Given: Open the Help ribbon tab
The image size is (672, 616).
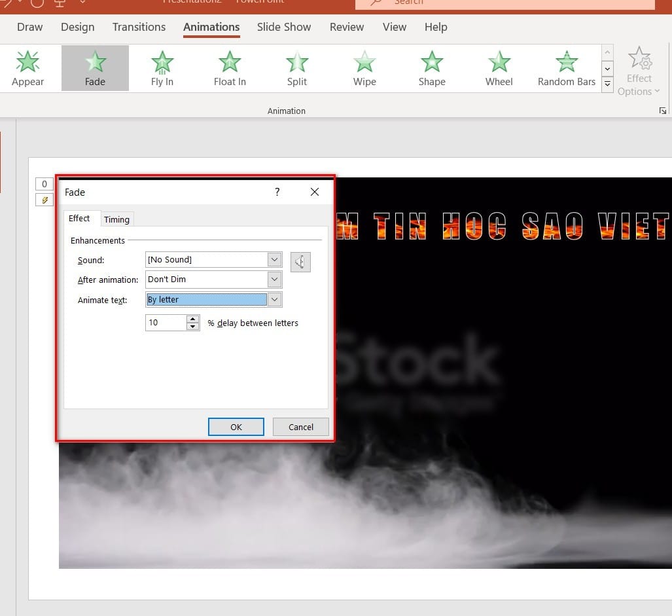Looking at the screenshot, I should tap(436, 27).
